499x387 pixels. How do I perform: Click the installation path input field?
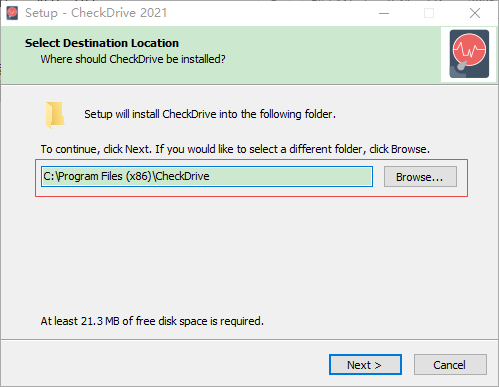click(x=207, y=176)
